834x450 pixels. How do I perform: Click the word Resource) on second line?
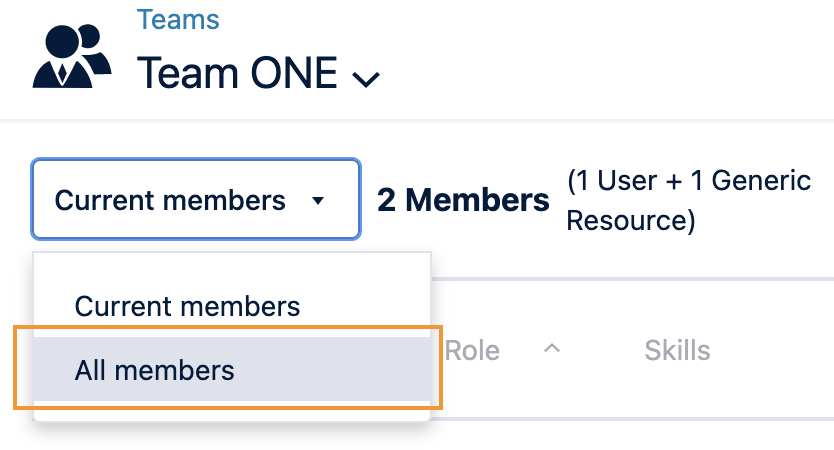coord(630,221)
